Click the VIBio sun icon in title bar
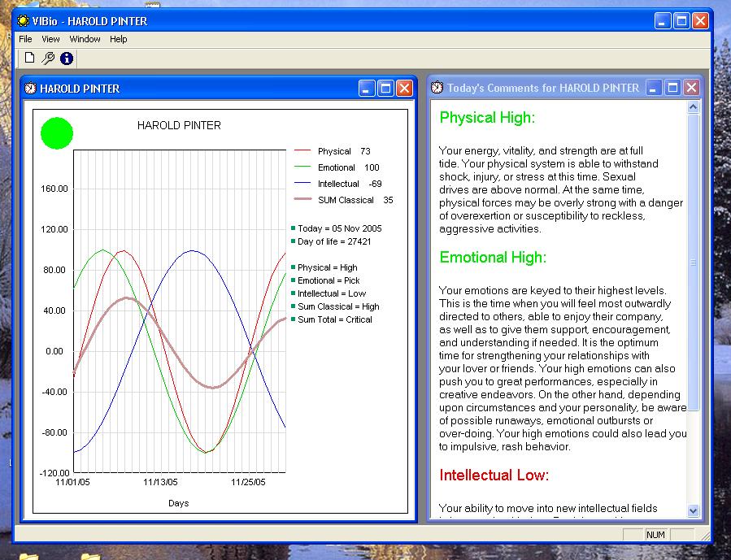 point(24,21)
